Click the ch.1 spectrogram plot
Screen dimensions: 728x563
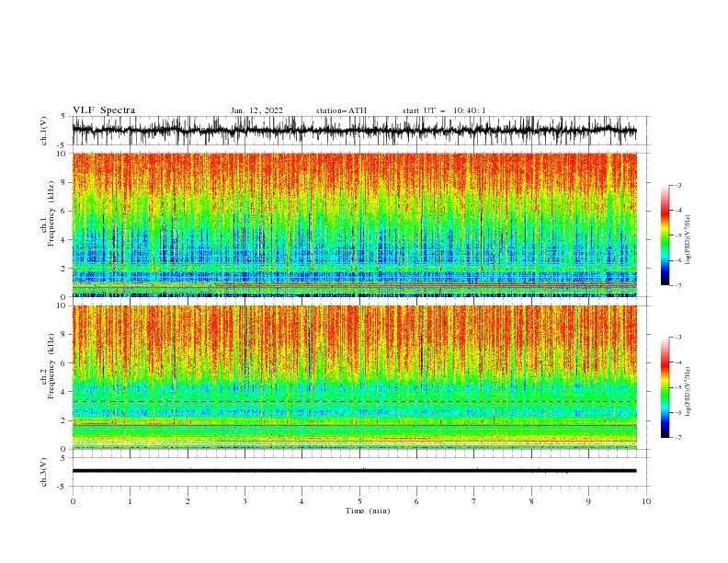pos(355,224)
